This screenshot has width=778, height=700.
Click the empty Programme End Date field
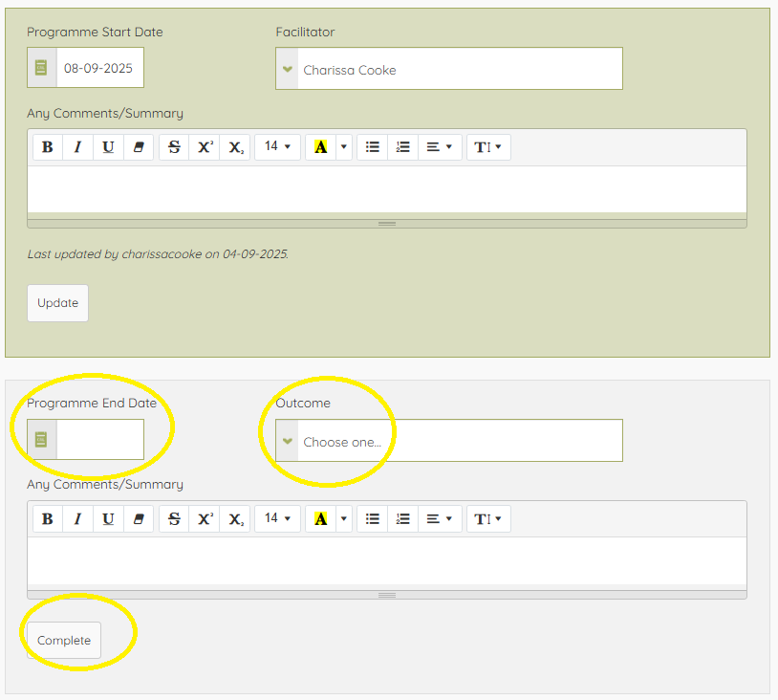coord(99,440)
